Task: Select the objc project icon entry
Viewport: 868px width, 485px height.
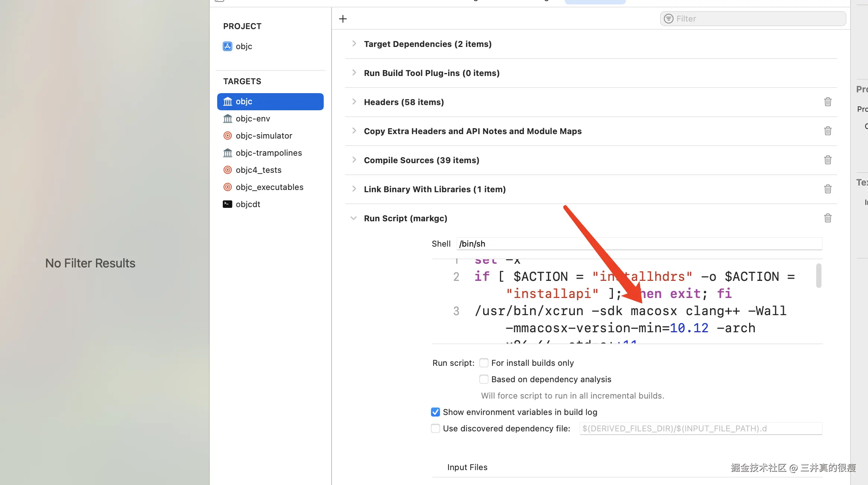Action: click(x=244, y=46)
